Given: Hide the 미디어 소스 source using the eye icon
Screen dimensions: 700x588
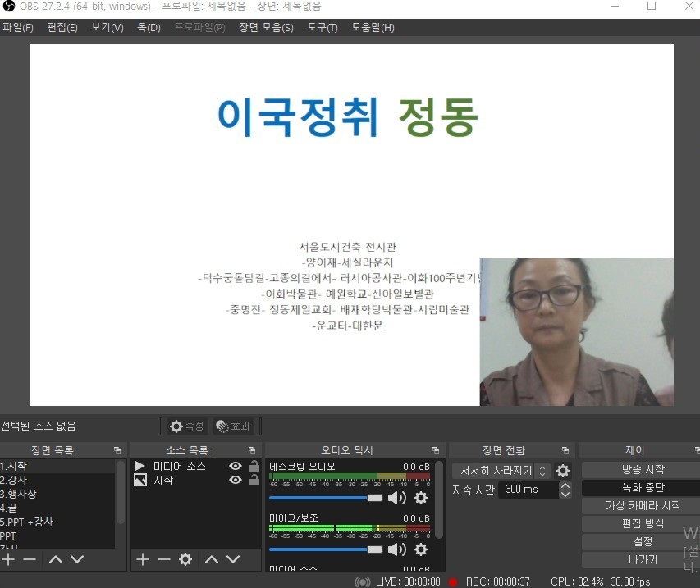Looking at the screenshot, I should tap(236, 466).
